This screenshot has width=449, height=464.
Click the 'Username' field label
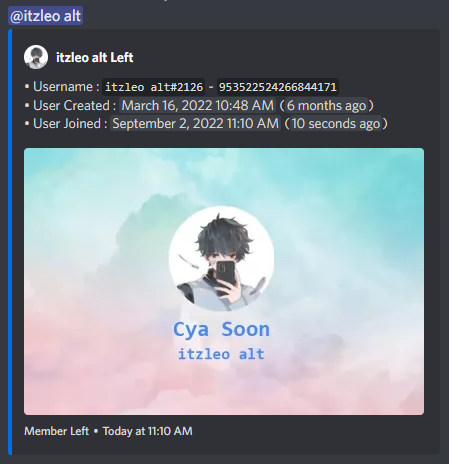(63, 87)
